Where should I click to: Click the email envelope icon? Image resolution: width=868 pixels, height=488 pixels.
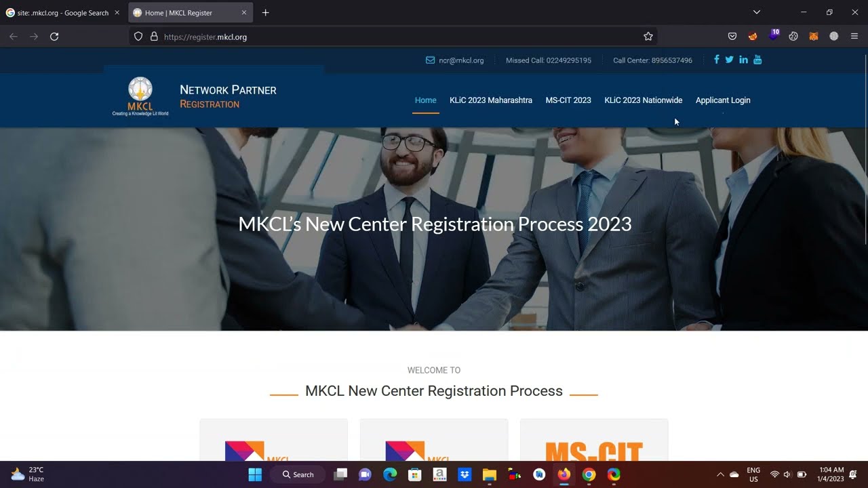pyautogui.click(x=430, y=60)
